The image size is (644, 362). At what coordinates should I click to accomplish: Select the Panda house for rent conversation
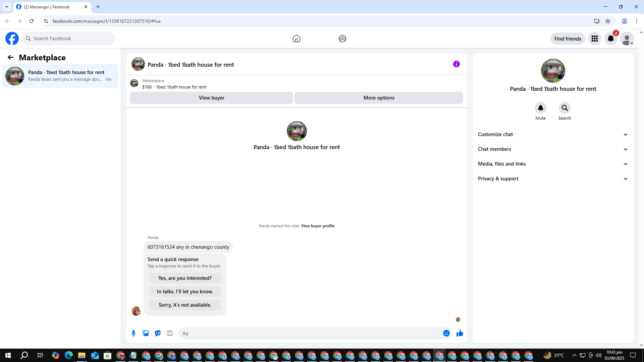tap(60, 76)
